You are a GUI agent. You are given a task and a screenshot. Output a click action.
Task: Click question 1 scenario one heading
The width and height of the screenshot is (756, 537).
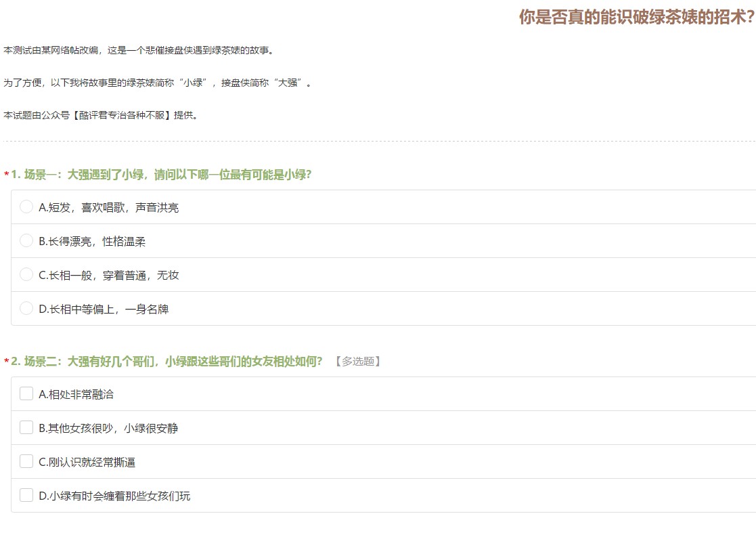coord(156,174)
